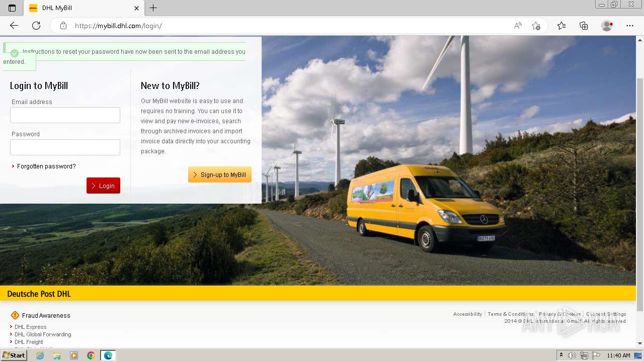
Task: Open DHL Freight footer link
Action: click(x=29, y=342)
